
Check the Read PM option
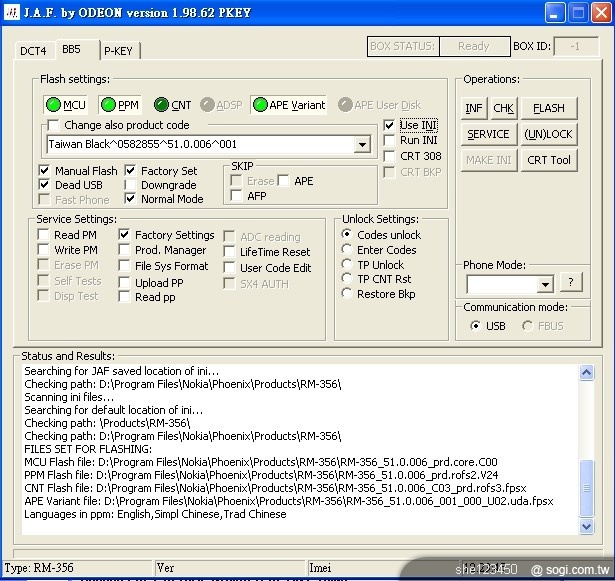[43, 235]
